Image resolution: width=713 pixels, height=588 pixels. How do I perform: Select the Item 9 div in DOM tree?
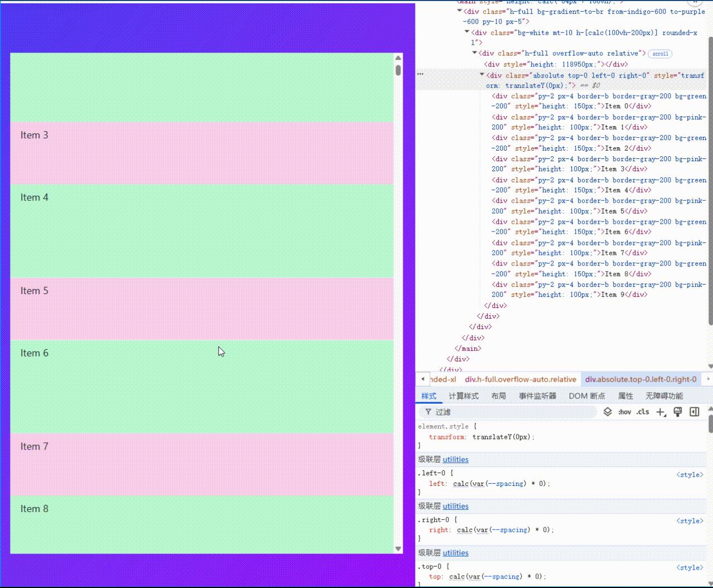click(x=599, y=290)
